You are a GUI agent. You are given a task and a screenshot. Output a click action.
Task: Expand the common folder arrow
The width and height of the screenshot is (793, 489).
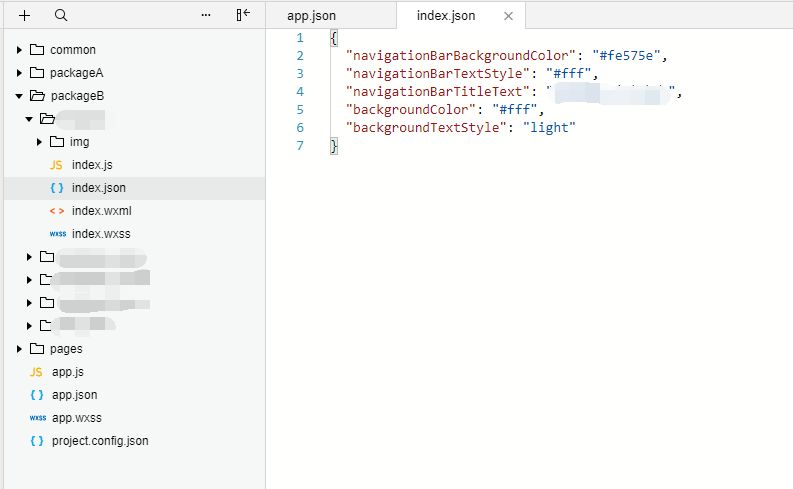(19, 50)
